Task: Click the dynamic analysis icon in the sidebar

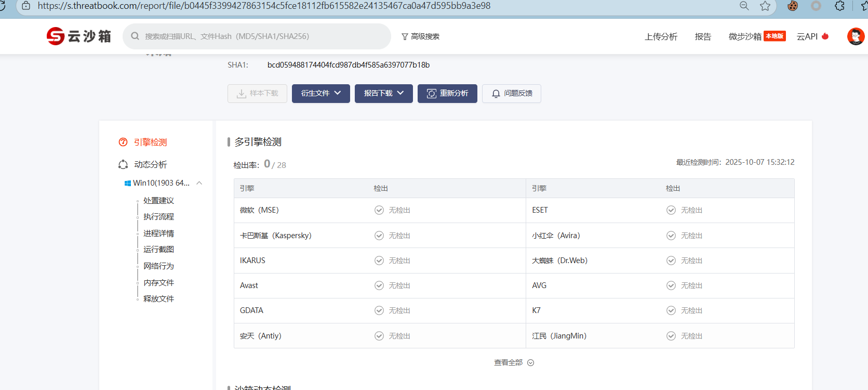Action: tap(123, 164)
